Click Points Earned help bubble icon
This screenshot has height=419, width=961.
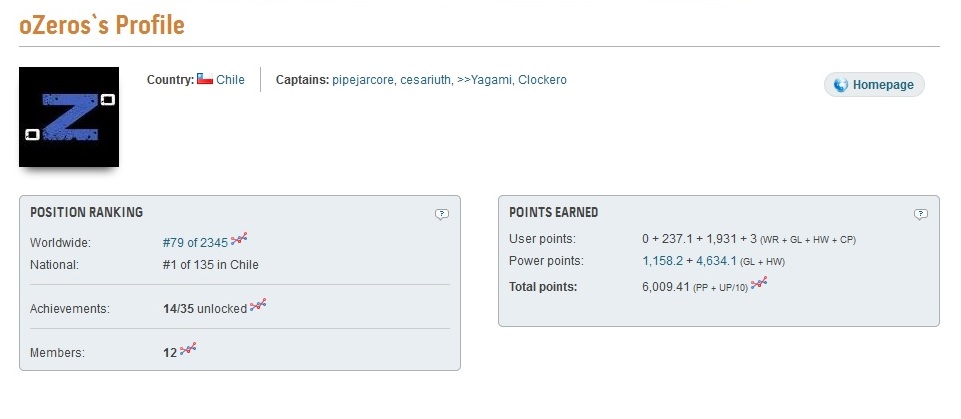921,213
